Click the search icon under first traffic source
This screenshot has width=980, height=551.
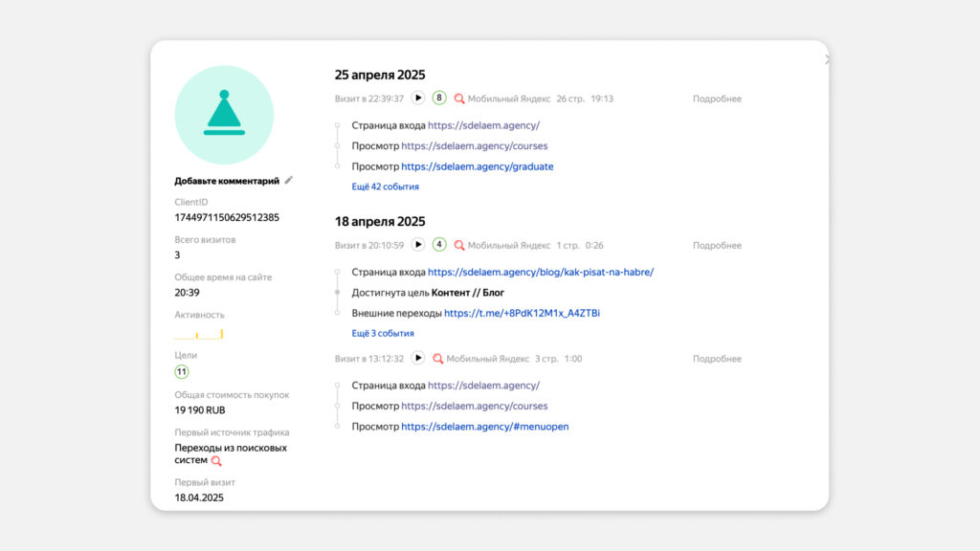pos(216,461)
